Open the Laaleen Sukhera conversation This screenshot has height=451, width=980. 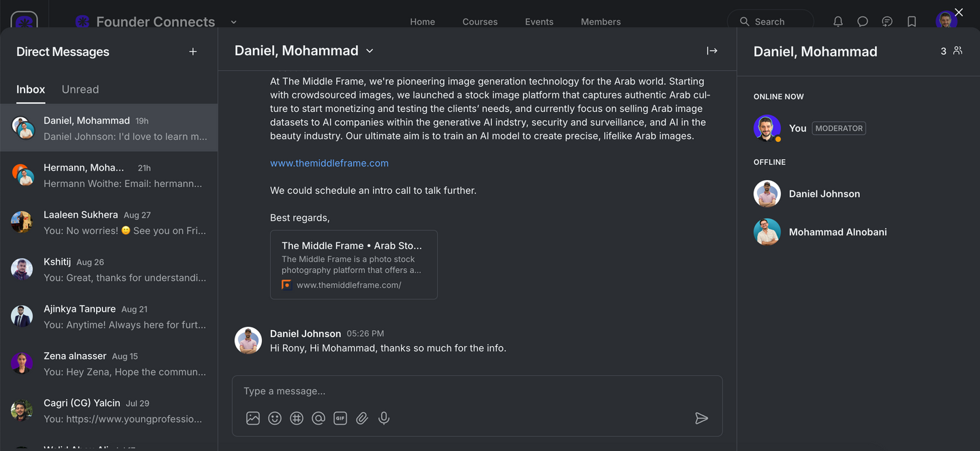[x=109, y=222]
